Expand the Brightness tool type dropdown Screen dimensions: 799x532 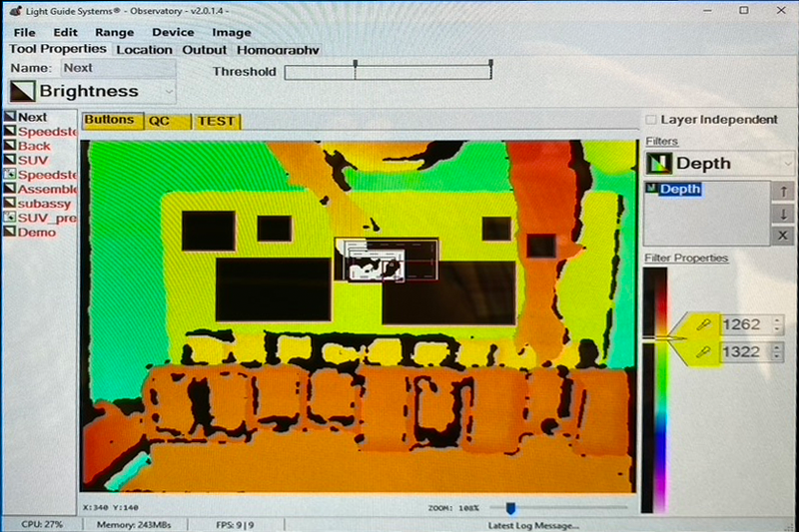[x=167, y=91]
